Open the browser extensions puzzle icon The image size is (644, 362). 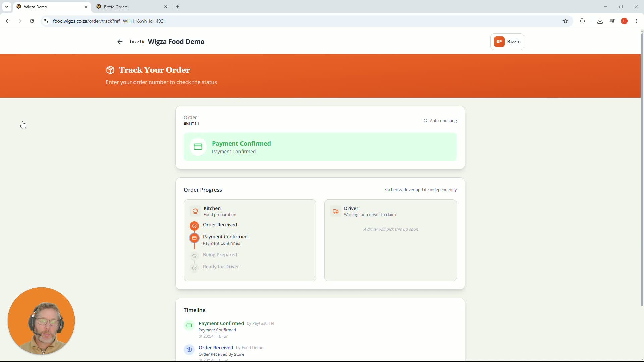point(582,21)
